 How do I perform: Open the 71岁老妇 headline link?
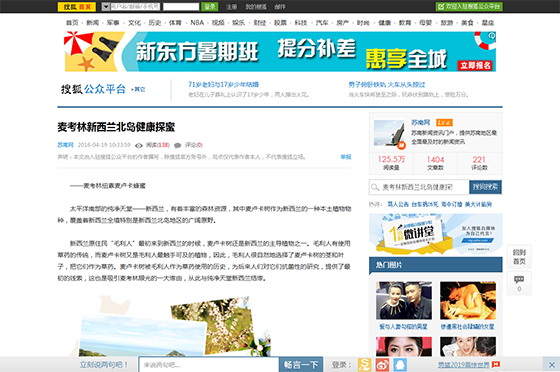(224, 85)
